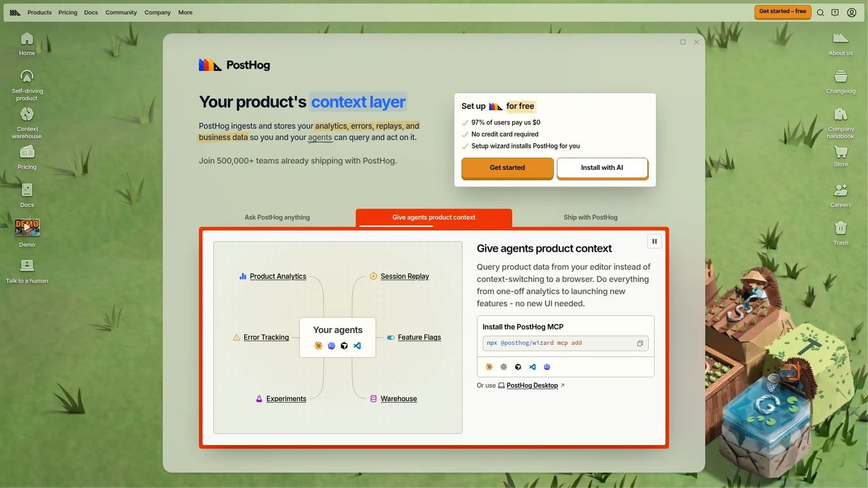
Task: Open the Docs menu item
Action: (x=91, y=13)
